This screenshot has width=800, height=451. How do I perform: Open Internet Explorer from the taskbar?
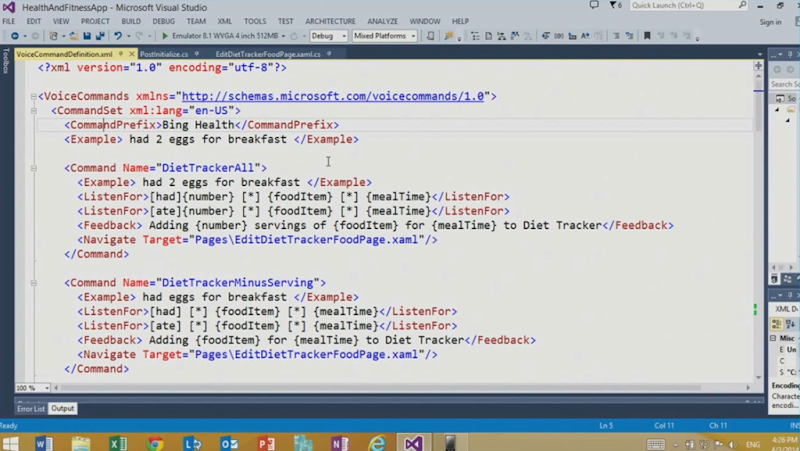click(377, 442)
